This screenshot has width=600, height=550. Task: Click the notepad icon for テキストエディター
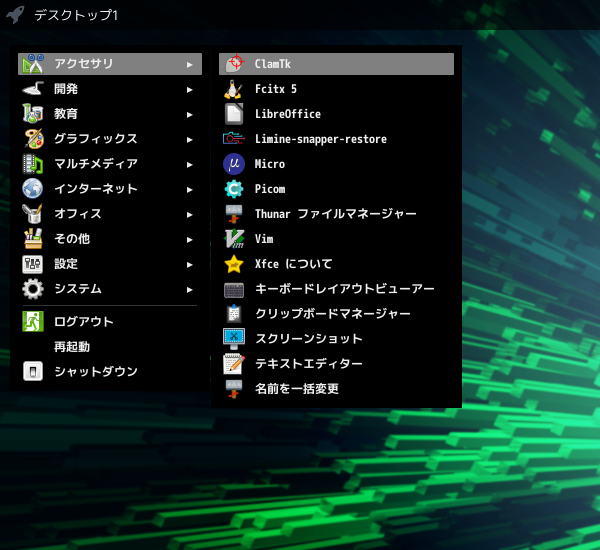click(x=234, y=364)
